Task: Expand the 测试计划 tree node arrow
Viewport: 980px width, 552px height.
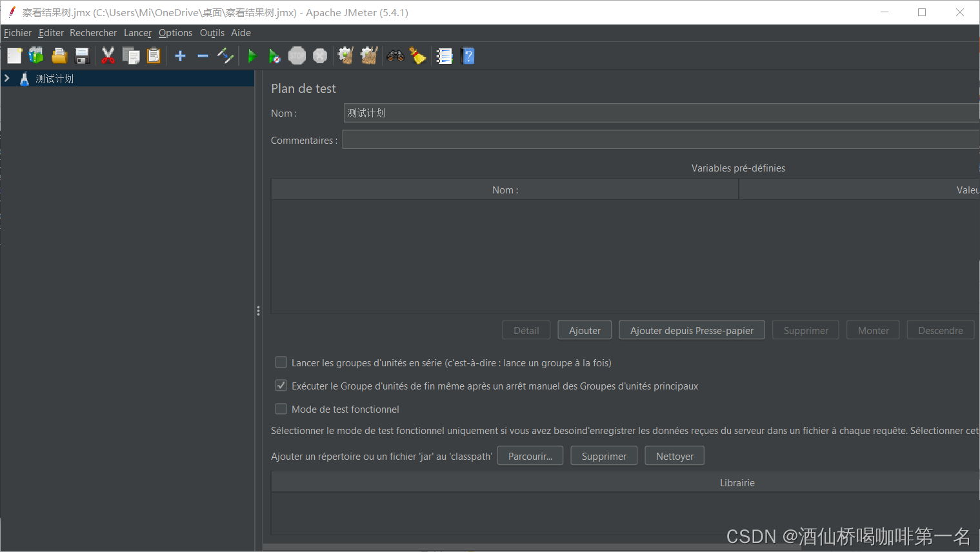Action: (x=7, y=78)
